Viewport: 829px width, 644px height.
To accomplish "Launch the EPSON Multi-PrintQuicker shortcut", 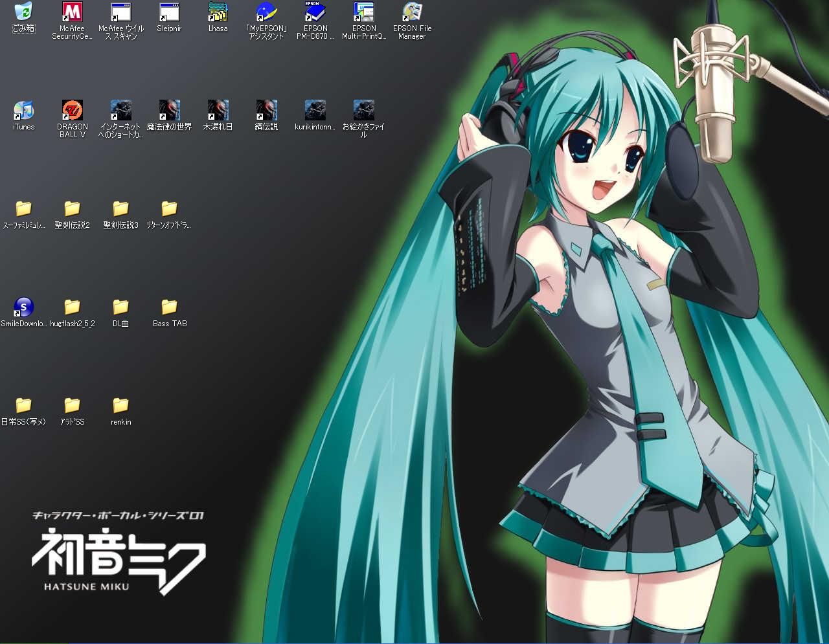I will (364, 21).
